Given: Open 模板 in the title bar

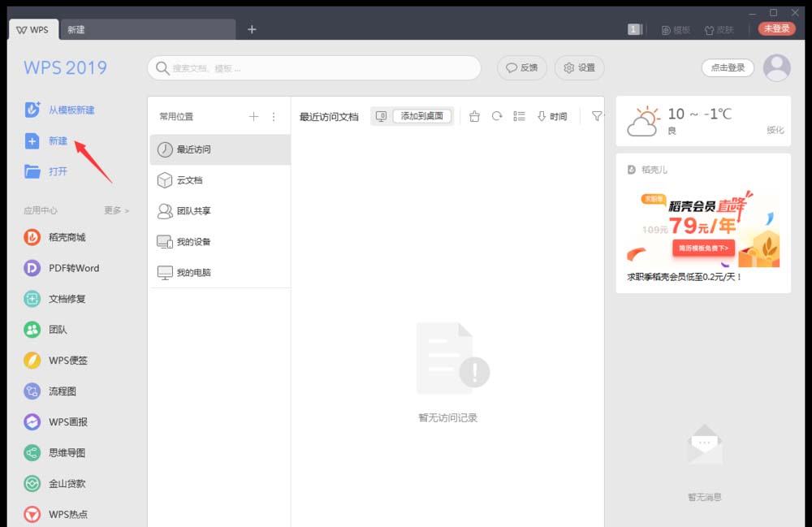Looking at the screenshot, I should point(676,30).
